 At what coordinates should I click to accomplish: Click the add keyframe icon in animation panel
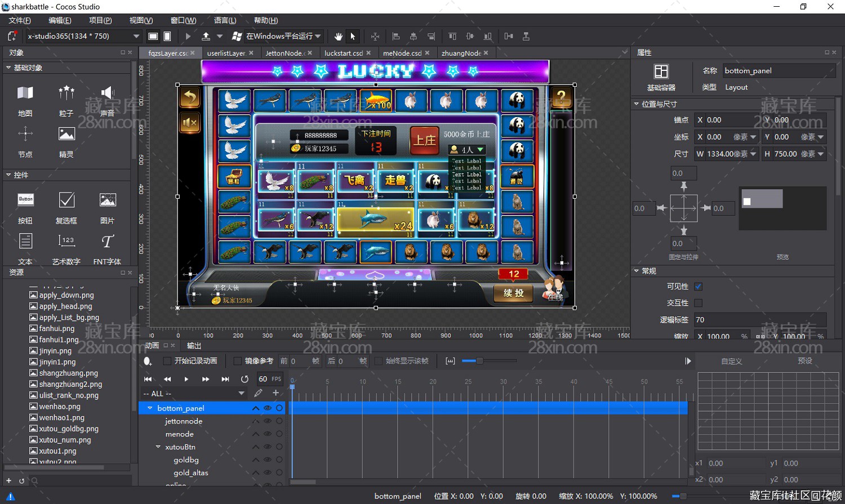coord(148,361)
